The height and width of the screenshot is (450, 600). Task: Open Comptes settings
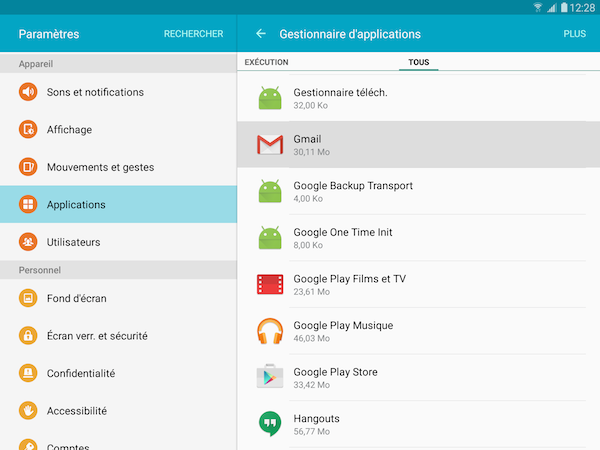point(118,440)
